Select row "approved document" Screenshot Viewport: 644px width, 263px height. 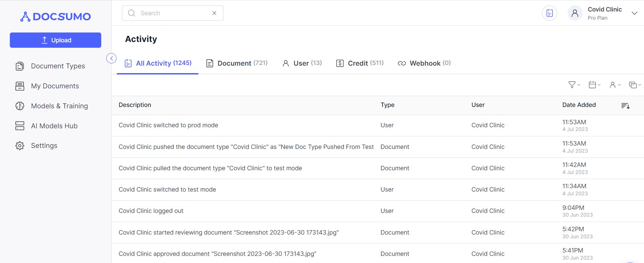click(x=378, y=253)
